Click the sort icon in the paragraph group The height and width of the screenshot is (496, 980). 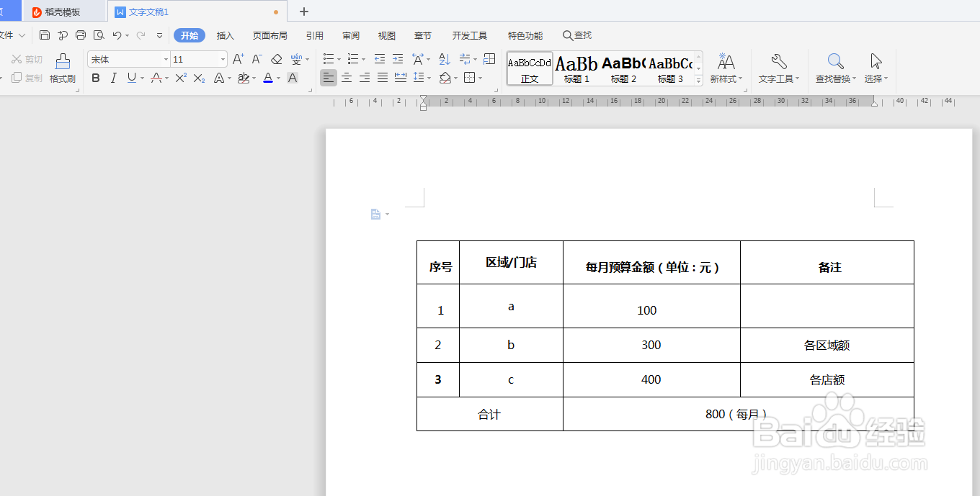click(x=444, y=59)
